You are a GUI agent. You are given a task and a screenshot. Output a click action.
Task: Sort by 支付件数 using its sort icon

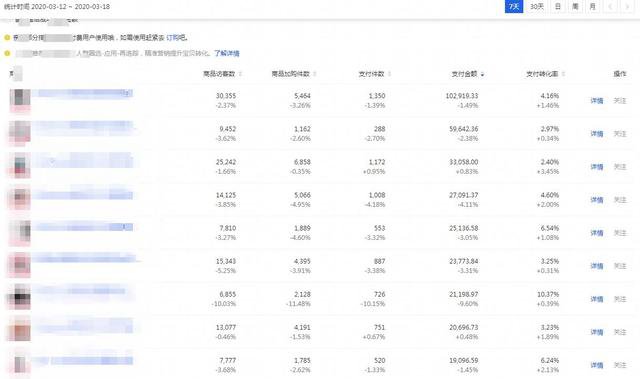tap(389, 74)
